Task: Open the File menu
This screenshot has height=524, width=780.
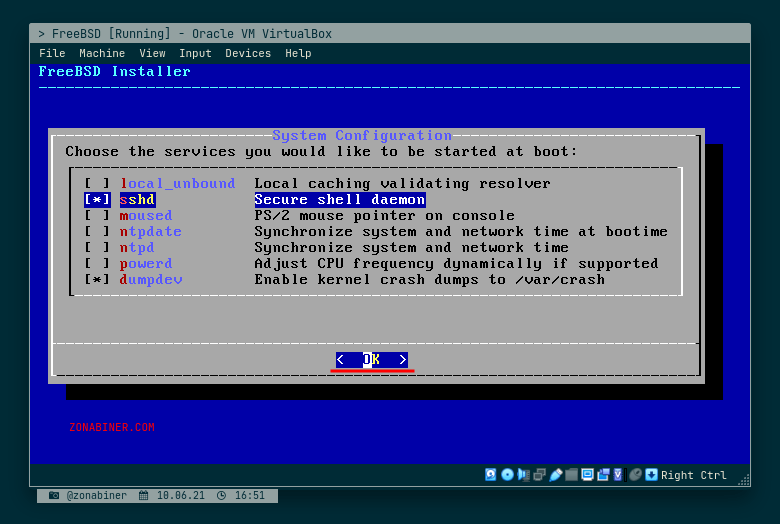Action: [52, 53]
